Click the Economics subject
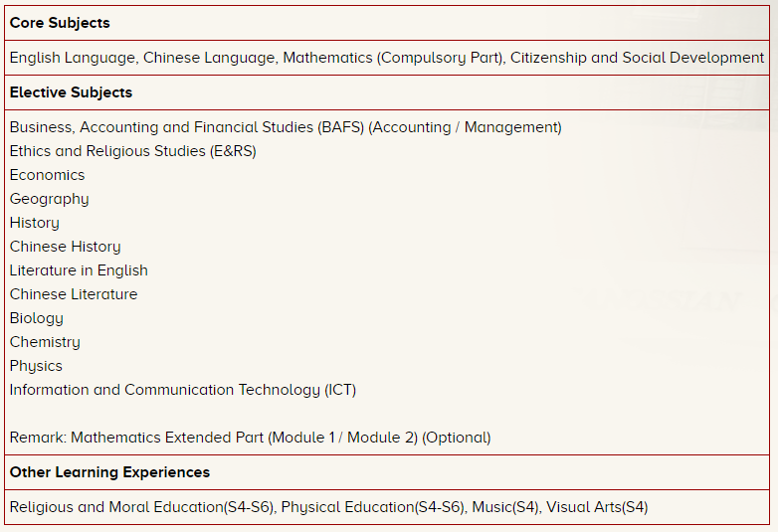 click(47, 175)
